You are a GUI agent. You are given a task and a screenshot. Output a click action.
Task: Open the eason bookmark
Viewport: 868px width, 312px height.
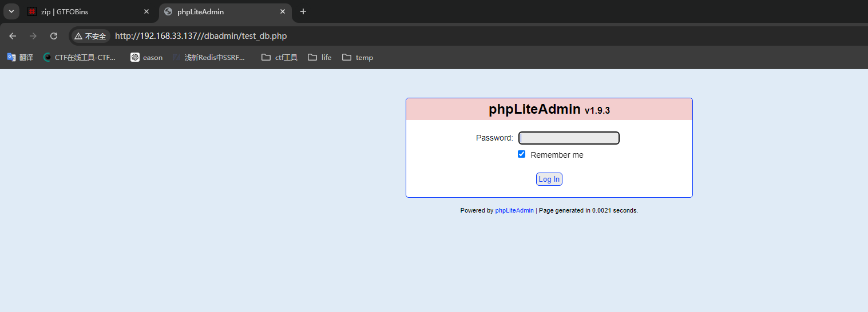pos(146,57)
